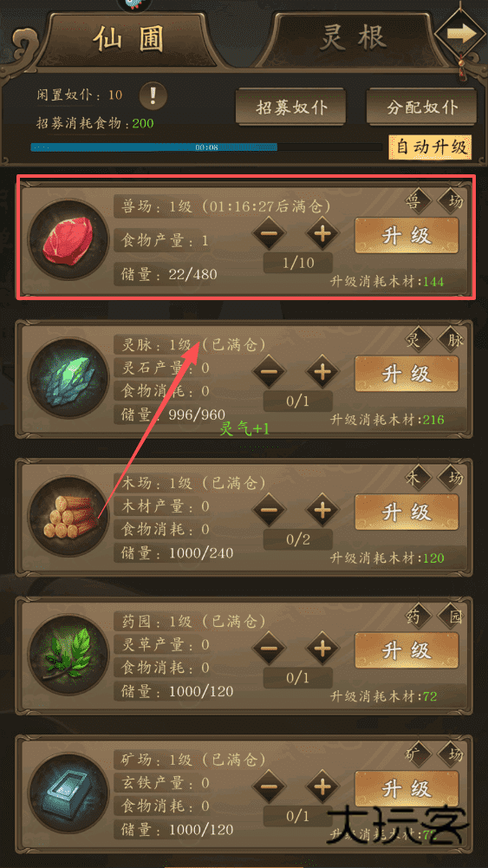Click the blue recruitment timer progress bar

[206, 147]
